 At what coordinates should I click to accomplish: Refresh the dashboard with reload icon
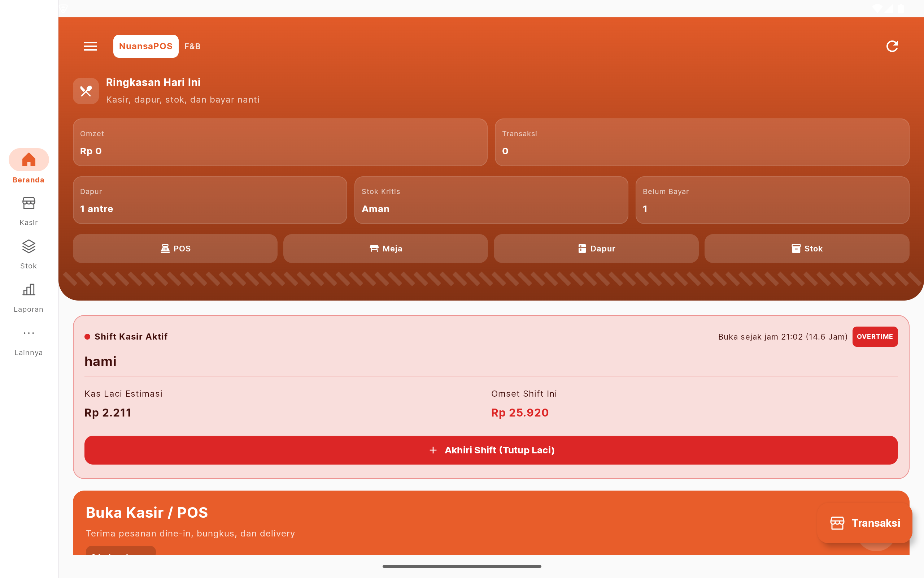pyautogui.click(x=892, y=46)
